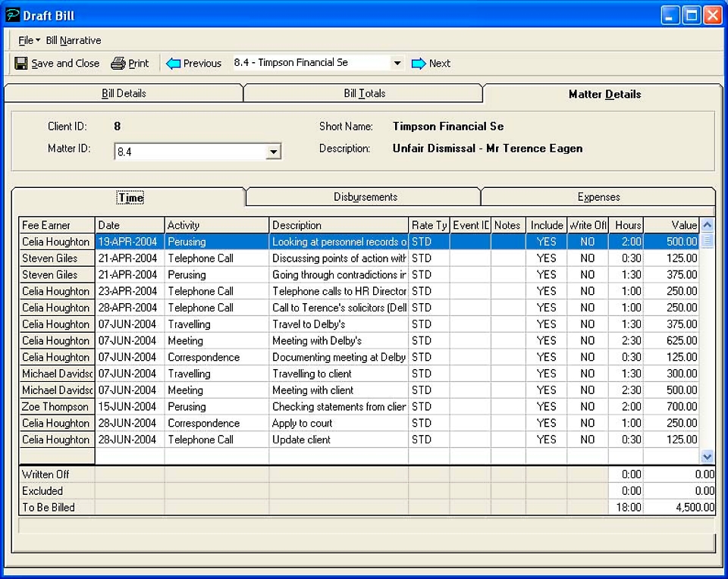The width and height of the screenshot is (728, 579).
Task: Click 'Discussing points of action' description cell
Action: click(338, 258)
